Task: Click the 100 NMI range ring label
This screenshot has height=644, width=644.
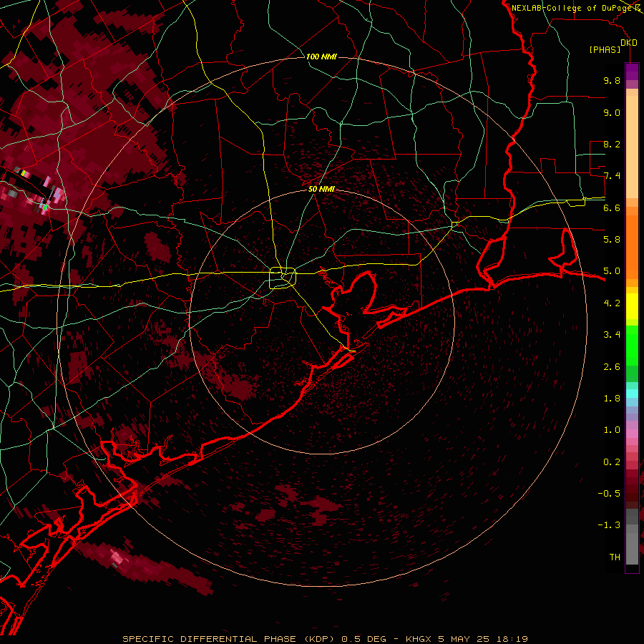Action: pyautogui.click(x=321, y=57)
